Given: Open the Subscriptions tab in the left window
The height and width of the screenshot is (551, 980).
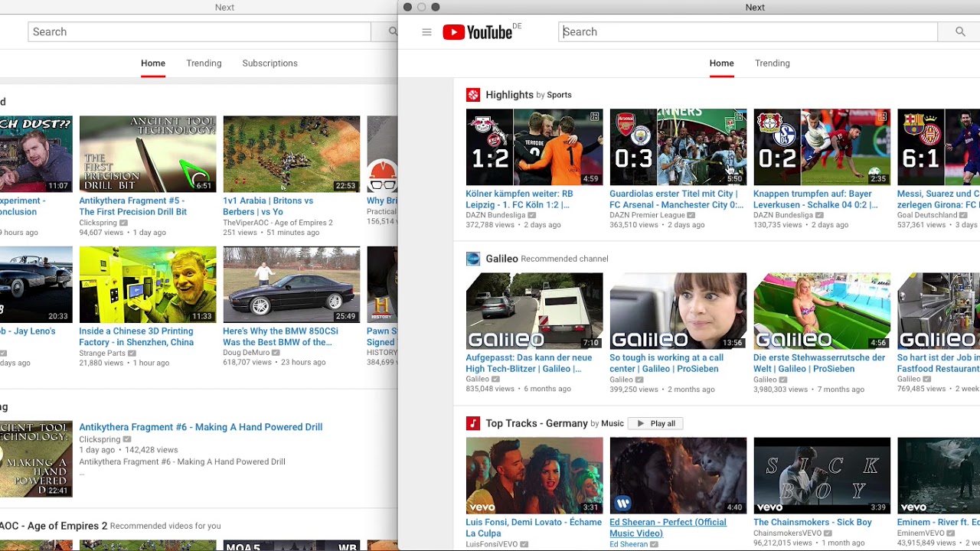Looking at the screenshot, I should pyautogui.click(x=269, y=64).
